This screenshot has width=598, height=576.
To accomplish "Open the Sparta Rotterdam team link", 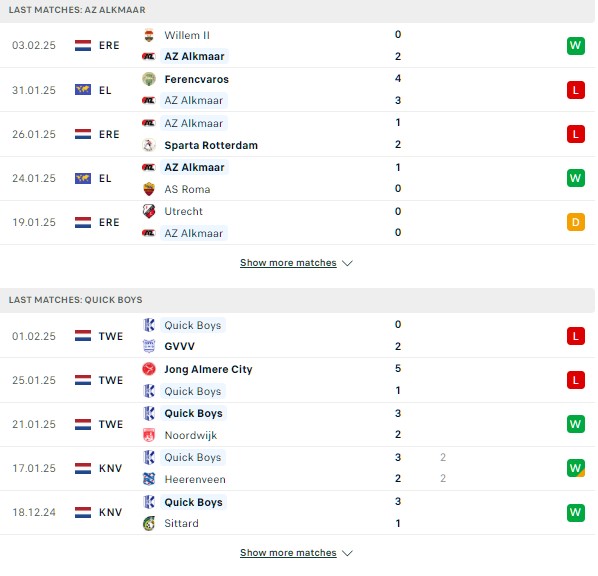I will pyautogui.click(x=211, y=145).
